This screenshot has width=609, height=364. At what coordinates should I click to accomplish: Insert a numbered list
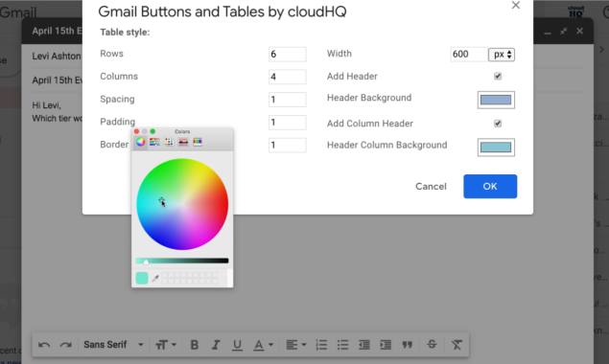pyautogui.click(x=321, y=345)
